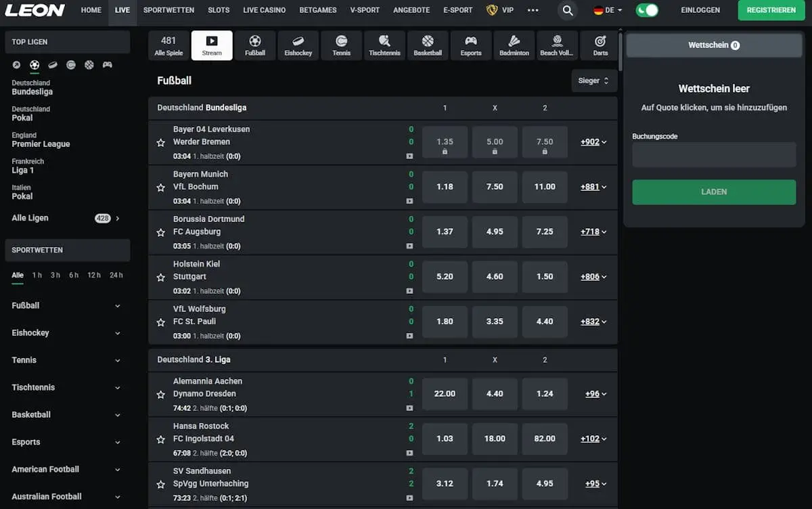Select the Darts sport filter tile
This screenshot has height=509, width=812.
pos(600,45)
